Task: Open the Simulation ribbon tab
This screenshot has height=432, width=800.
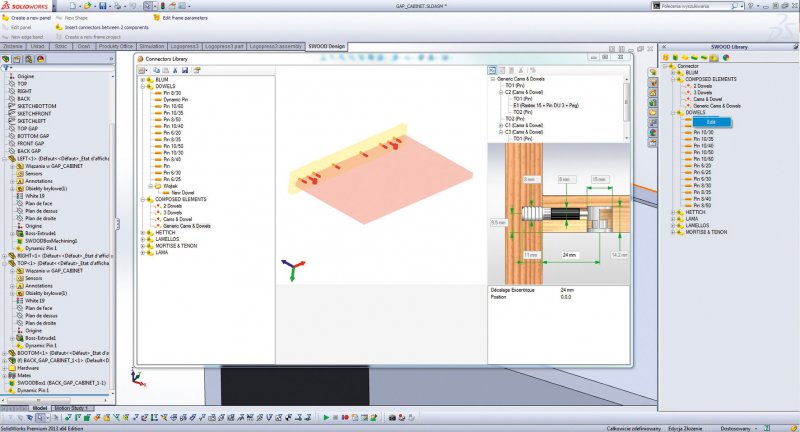Action: pyautogui.click(x=152, y=46)
